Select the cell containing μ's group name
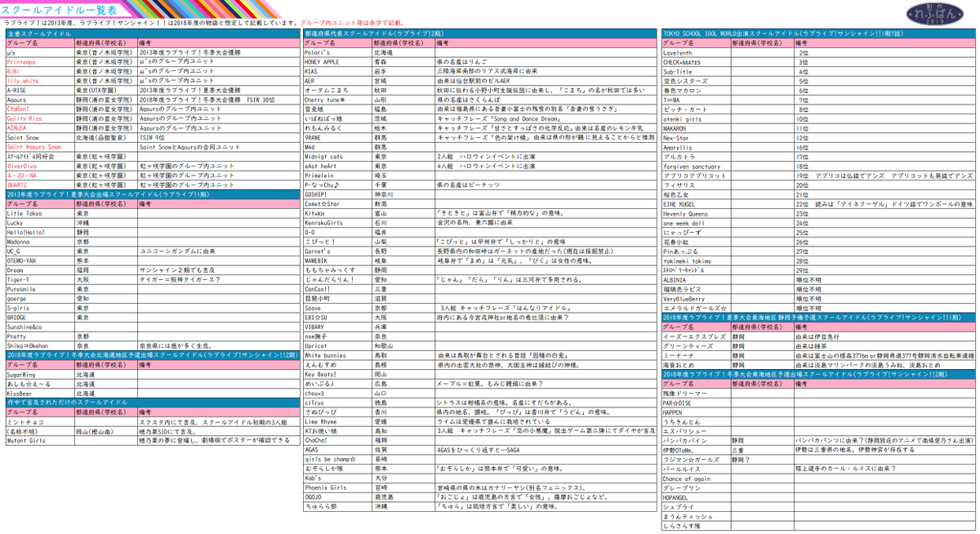 (40, 53)
